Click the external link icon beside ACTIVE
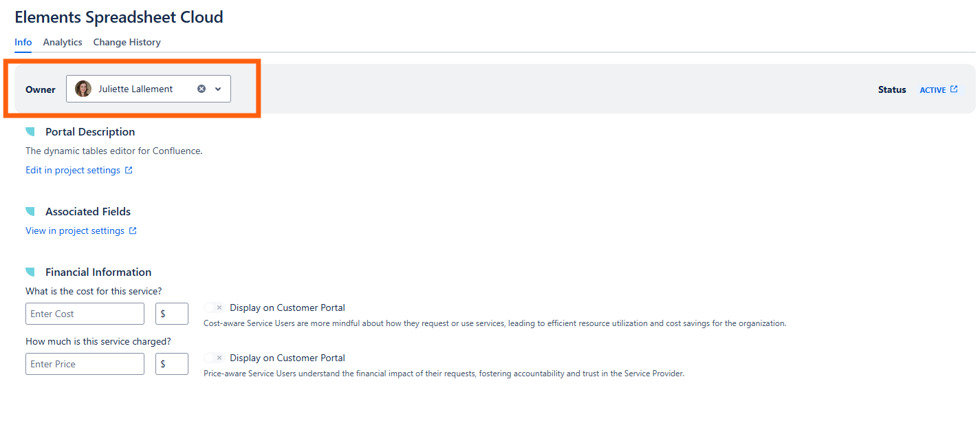This screenshot has width=980, height=421. [954, 89]
